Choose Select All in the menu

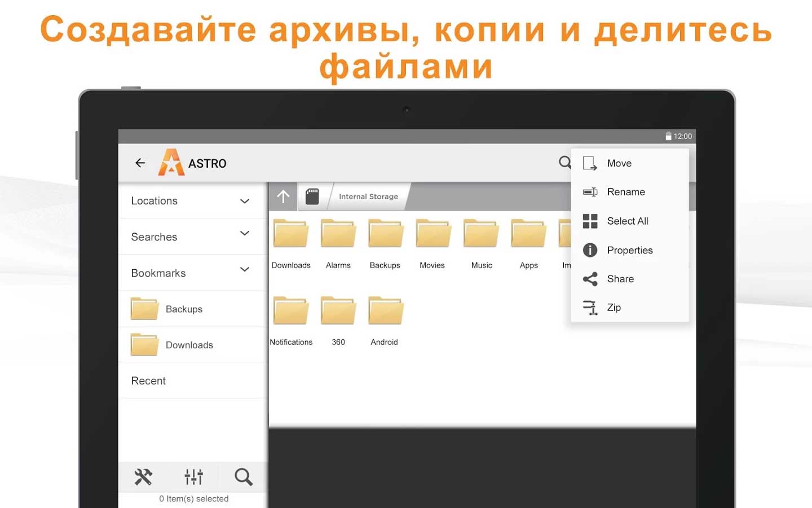(x=630, y=221)
